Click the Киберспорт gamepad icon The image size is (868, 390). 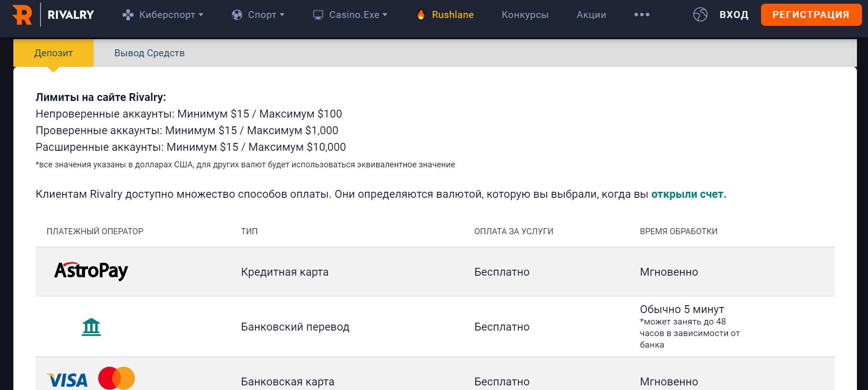tap(128, 15)
